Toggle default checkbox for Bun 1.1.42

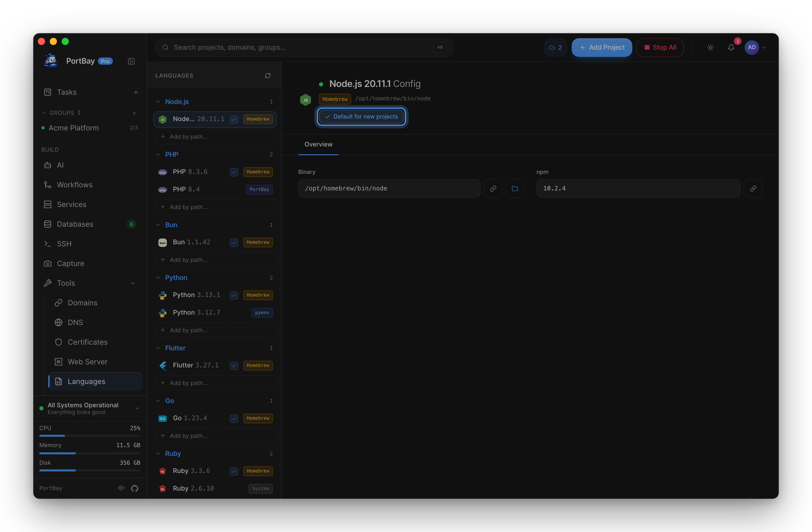(234, 242)
